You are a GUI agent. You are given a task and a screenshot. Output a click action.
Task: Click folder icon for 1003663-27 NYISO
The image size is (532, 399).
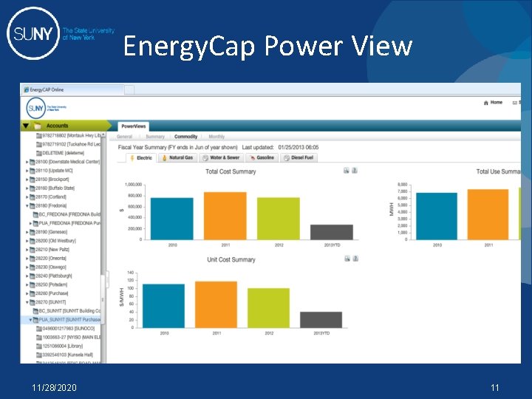(39, 338)
